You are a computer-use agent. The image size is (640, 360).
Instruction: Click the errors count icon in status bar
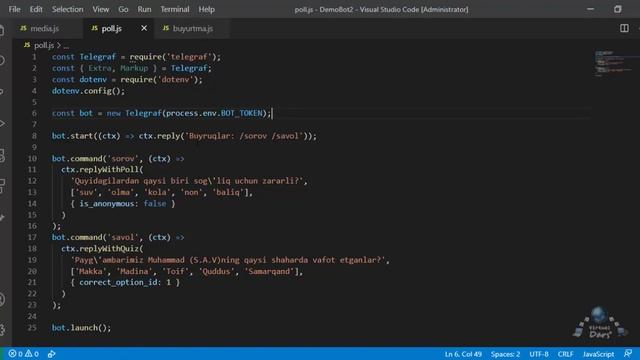point(12,354)
